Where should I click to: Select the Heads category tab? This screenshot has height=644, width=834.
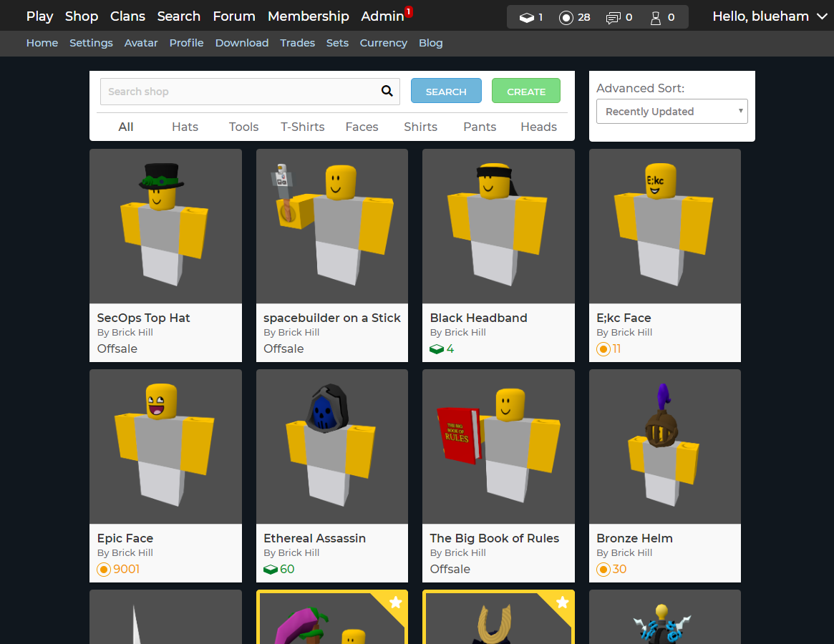(x=538, y=127)
